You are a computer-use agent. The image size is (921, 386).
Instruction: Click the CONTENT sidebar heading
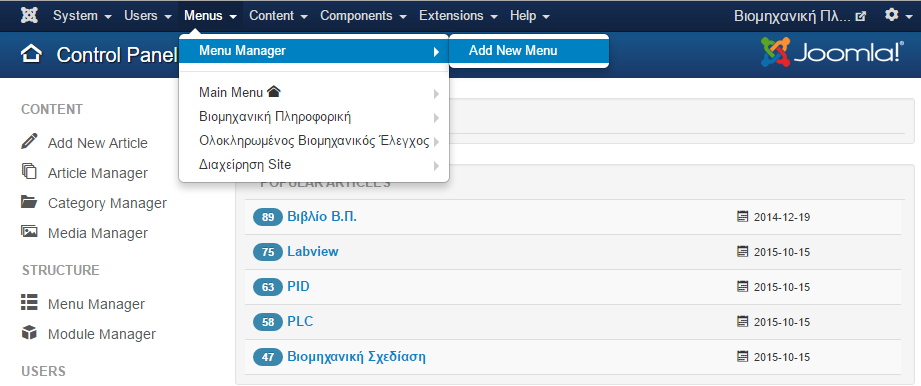[x=52, y=110]
